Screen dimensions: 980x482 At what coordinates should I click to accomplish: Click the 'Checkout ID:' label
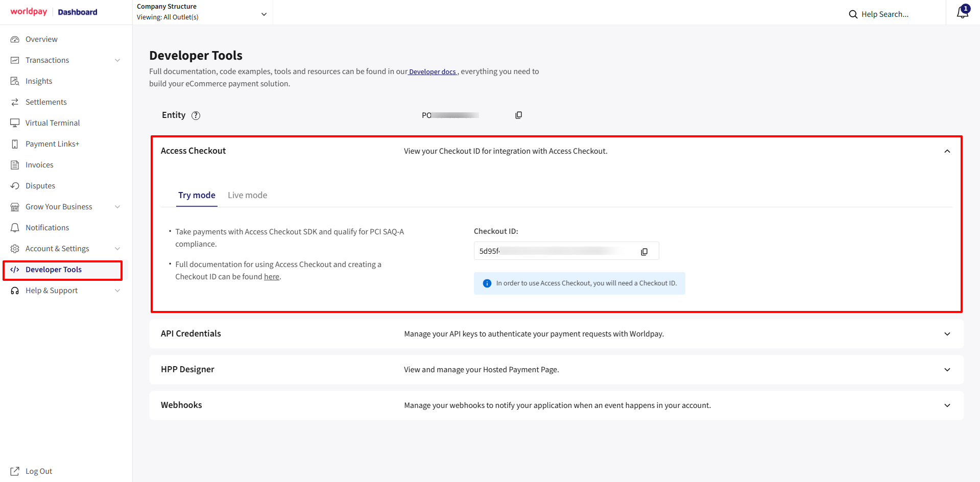(x=496, y=231)
